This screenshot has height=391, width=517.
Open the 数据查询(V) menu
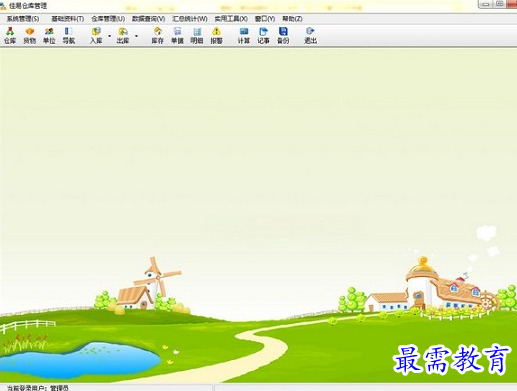coord(148,19)
